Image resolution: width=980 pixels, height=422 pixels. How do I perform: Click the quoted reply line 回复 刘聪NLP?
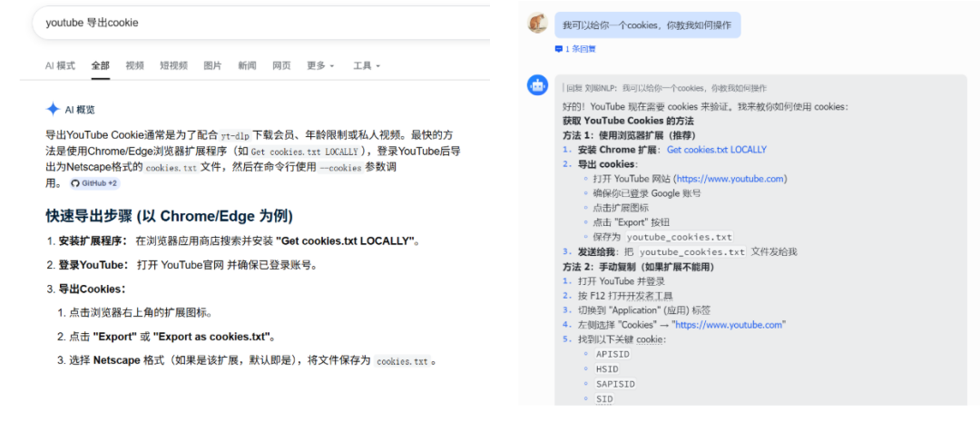coord(664,88)
